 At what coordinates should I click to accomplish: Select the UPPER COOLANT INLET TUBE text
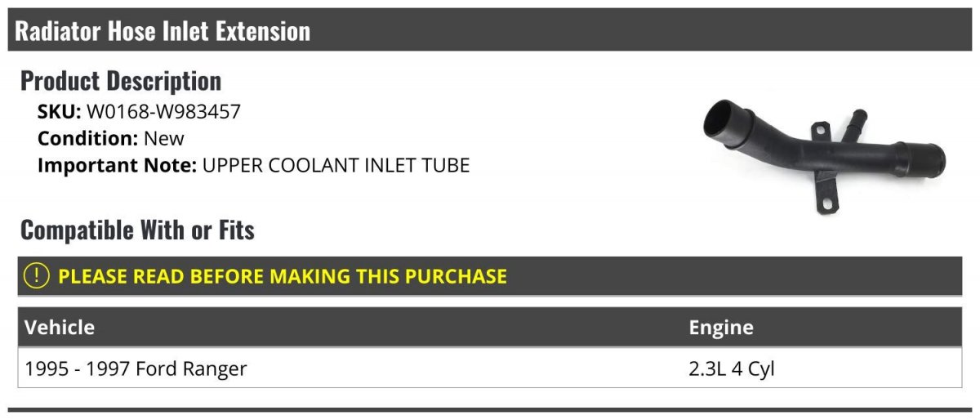(336, 166)
